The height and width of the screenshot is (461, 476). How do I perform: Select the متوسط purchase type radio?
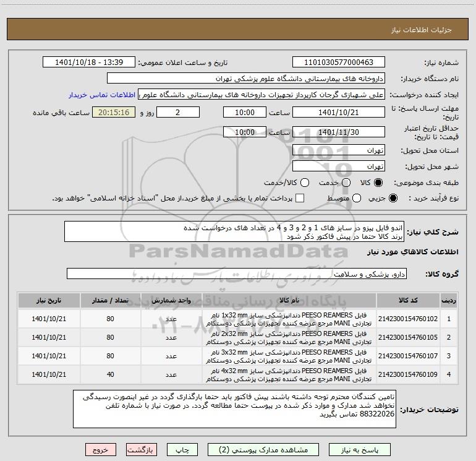pos(357,198)
